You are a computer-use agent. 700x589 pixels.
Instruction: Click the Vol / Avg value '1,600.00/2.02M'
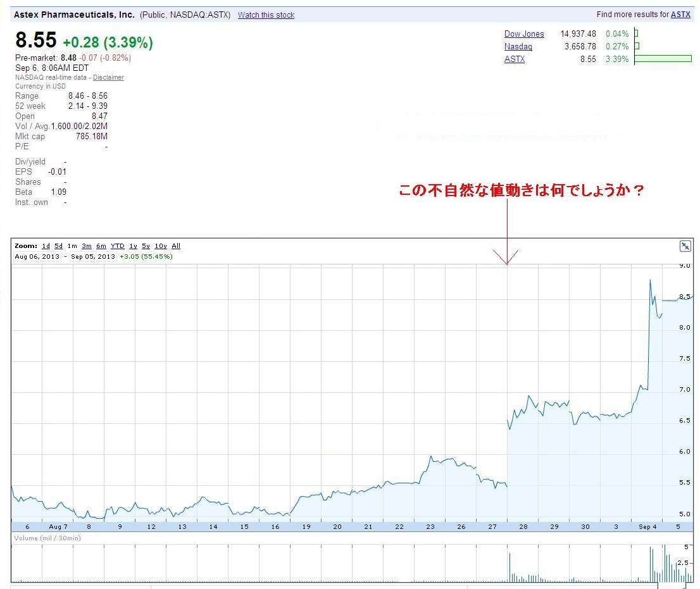(79, 127)
